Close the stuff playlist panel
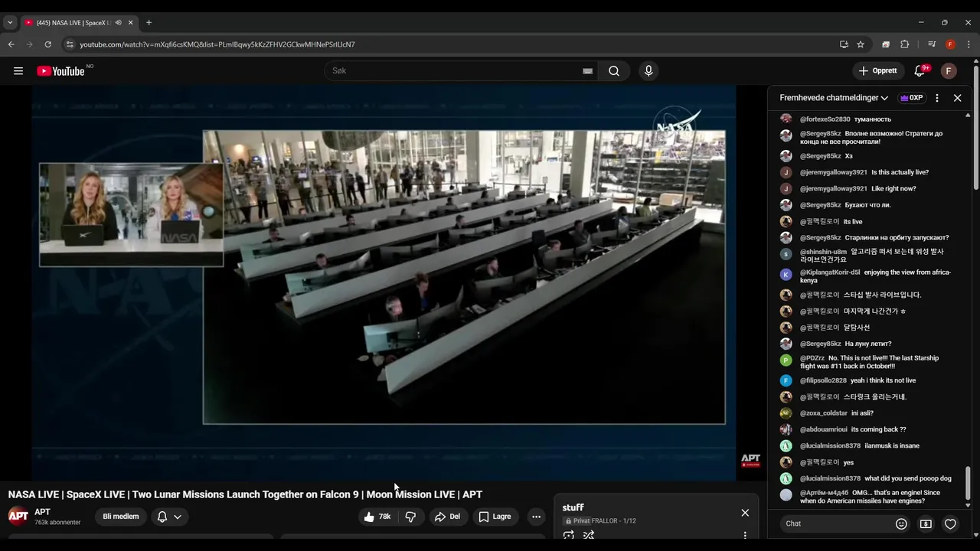 [x=745, y=513]
